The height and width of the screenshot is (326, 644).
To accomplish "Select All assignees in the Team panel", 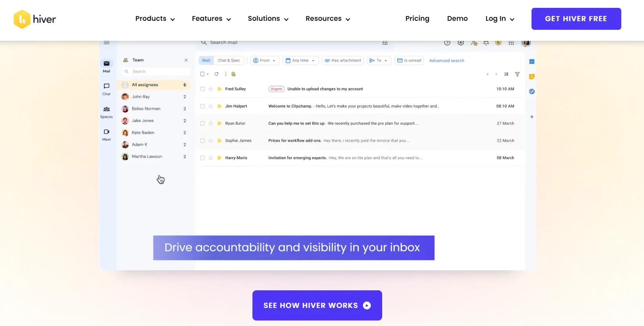I will point(154,85).
